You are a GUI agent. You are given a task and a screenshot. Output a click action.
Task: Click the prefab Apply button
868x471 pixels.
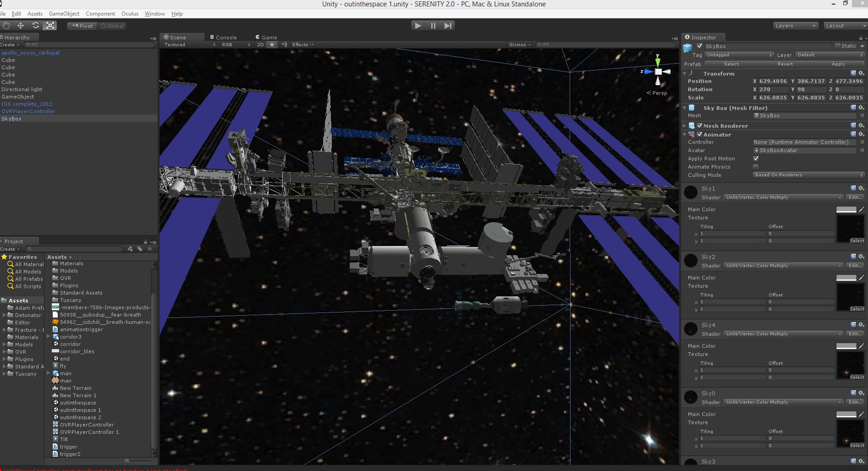click(x=838, y=64)
